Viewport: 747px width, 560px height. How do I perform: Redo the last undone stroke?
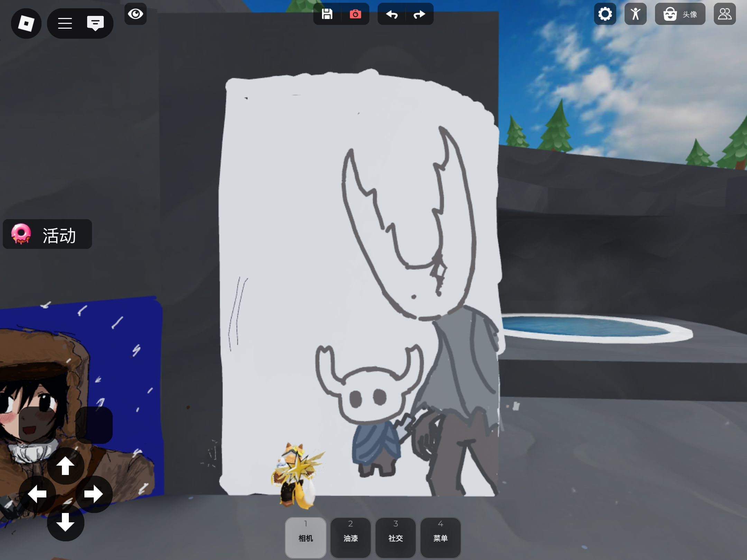click(x=419, y=14)
